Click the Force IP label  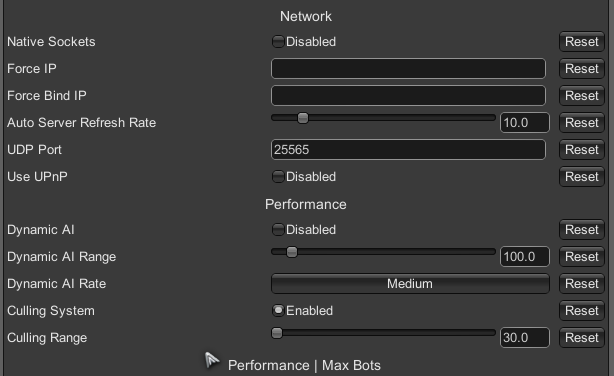pos(32,69)
